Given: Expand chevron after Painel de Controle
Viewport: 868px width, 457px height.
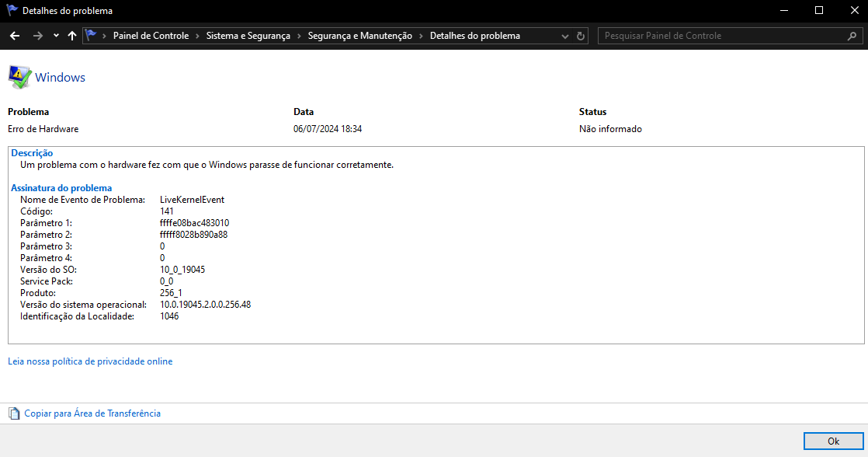Looking at the screenshot, I should [x=198, y=36].
